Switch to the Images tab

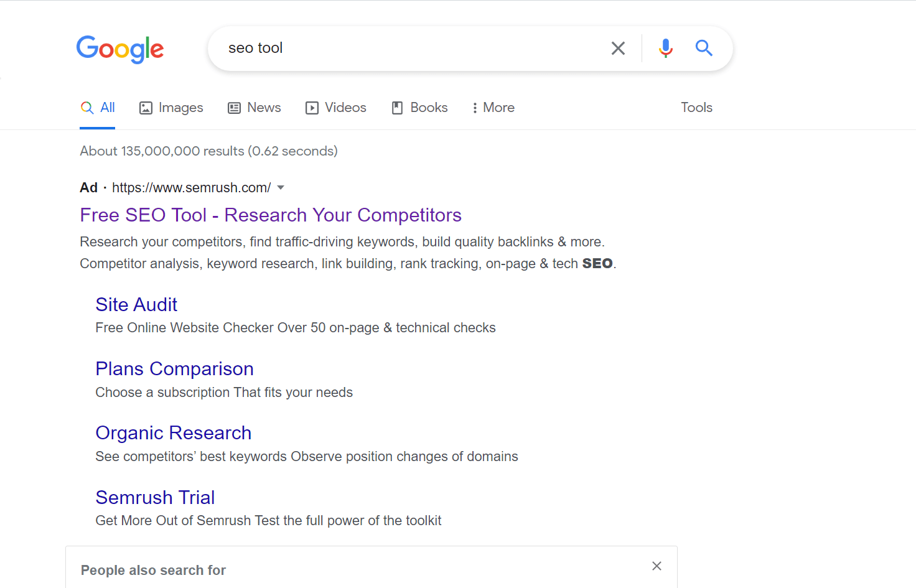pyautogui.click(x=171, y=108)
